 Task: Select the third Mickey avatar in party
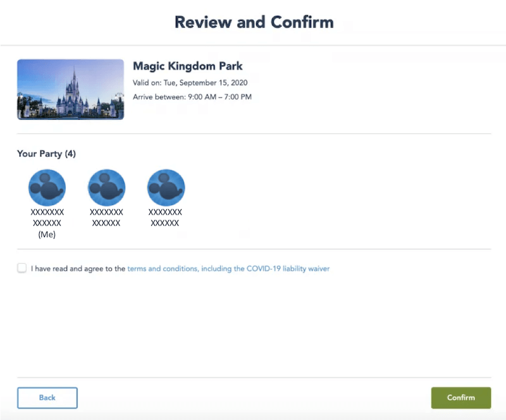166,188
